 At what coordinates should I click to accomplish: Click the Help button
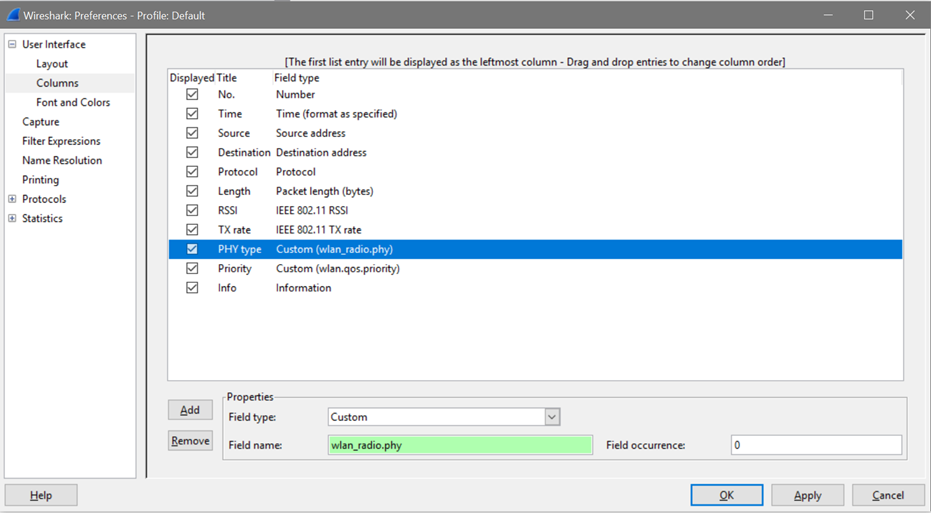click(x=41, y=495)
